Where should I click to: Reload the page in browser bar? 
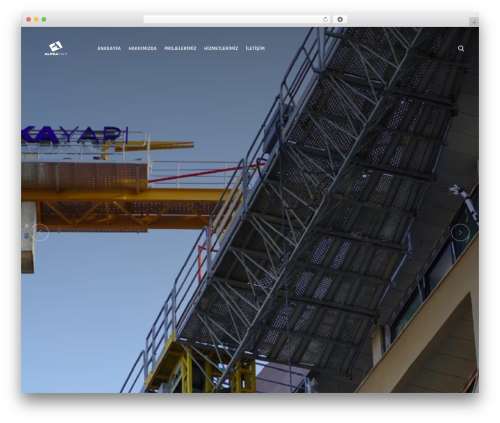click(x=325, y=19)
